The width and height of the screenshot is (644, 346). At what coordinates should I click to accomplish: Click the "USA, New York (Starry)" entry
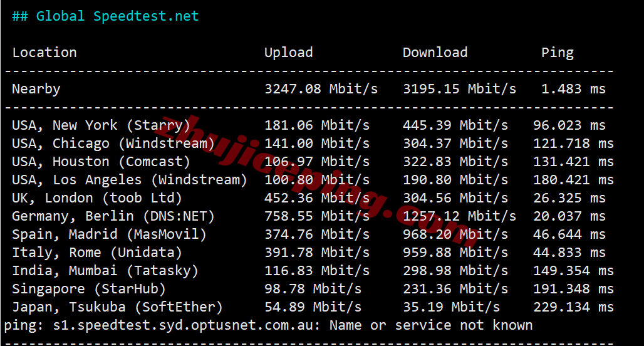[101, 125]
